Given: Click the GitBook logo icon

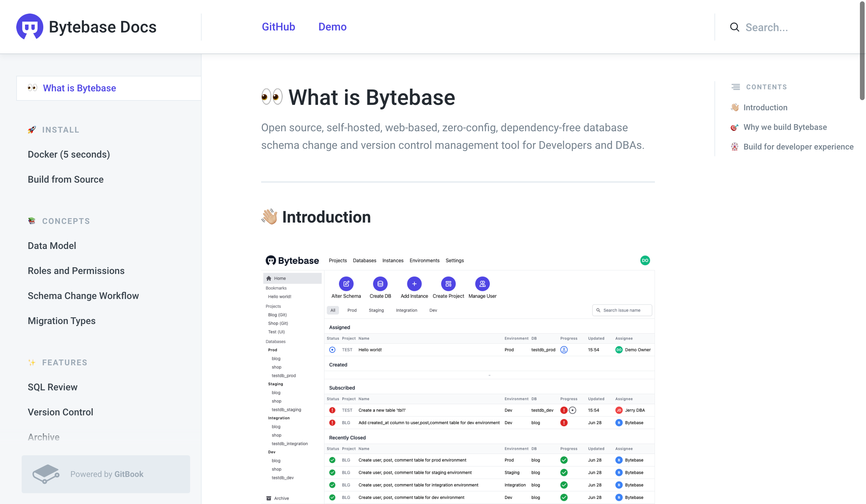Looking at the screenshot, I should pos(46,474).
